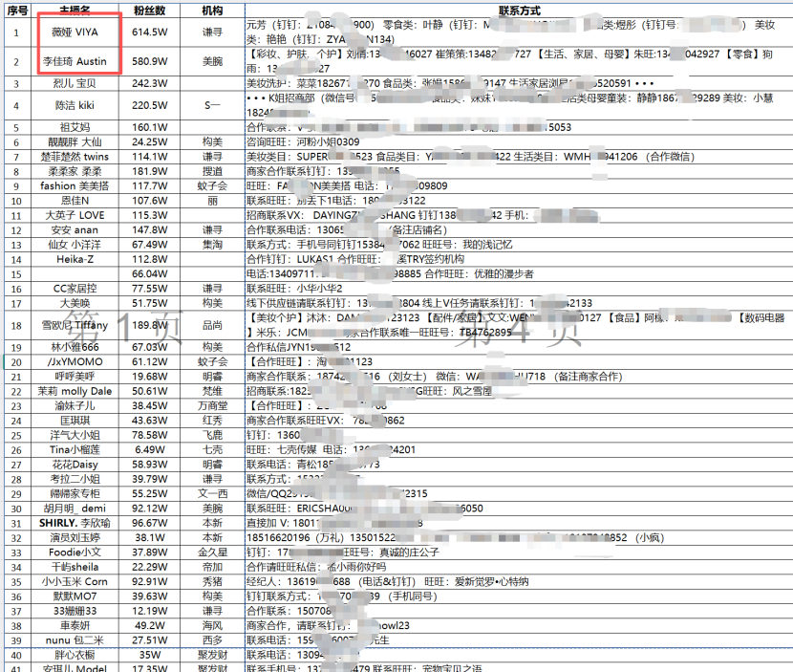Click agency cell 海风
Screen dimensions: 793x672
tap(212, 626)
